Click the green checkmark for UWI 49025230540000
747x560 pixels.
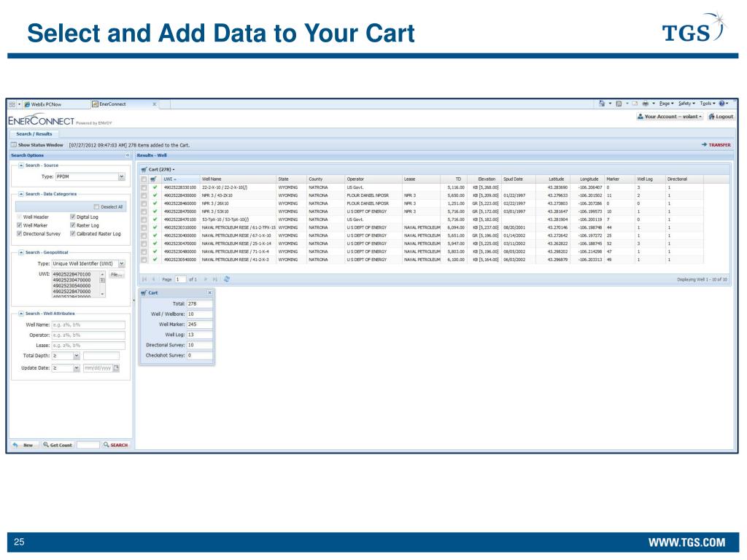[155, 260]
